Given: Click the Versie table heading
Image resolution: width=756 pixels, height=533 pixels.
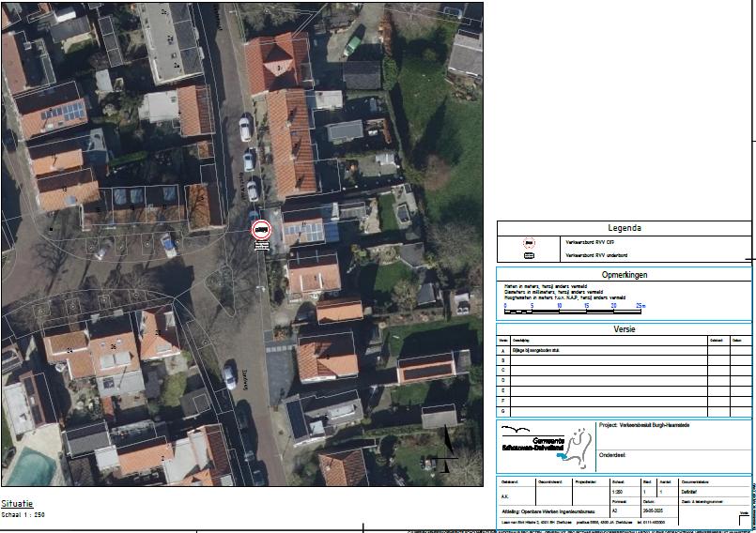Looking at the screenshot, I should pyautogui.click(x=624, y=329).
